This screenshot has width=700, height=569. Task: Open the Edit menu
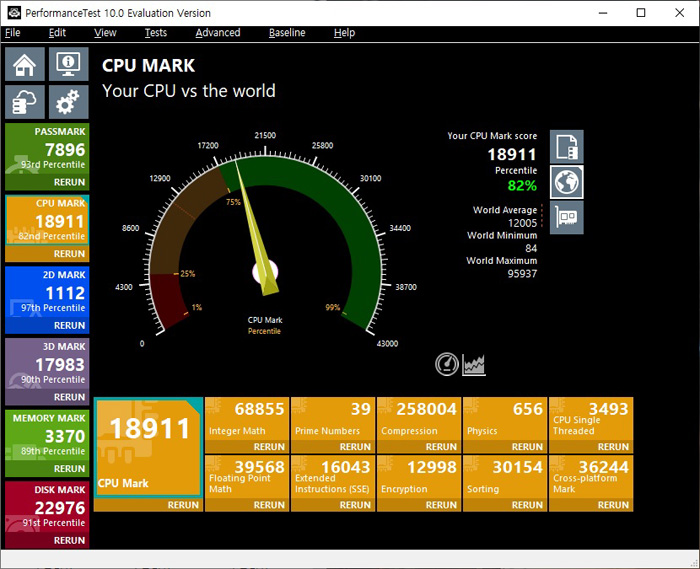[x=57, y=33]
